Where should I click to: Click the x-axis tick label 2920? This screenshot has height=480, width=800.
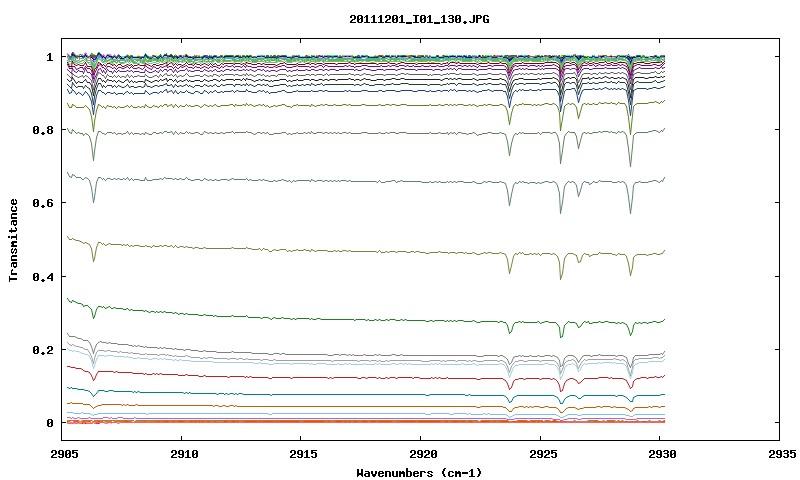tap(422, 454)
